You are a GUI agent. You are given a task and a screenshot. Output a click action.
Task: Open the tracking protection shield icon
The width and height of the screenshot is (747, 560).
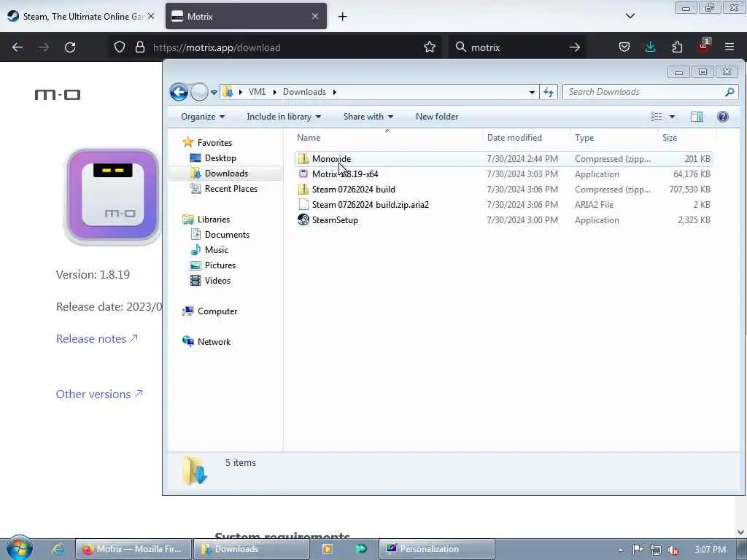click(x=120, y=47)
